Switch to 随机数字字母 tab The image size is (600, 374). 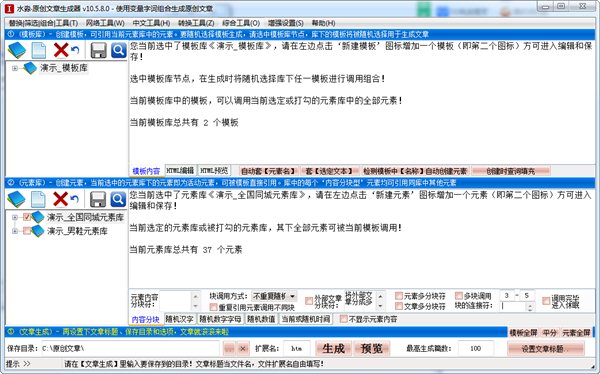220,319
